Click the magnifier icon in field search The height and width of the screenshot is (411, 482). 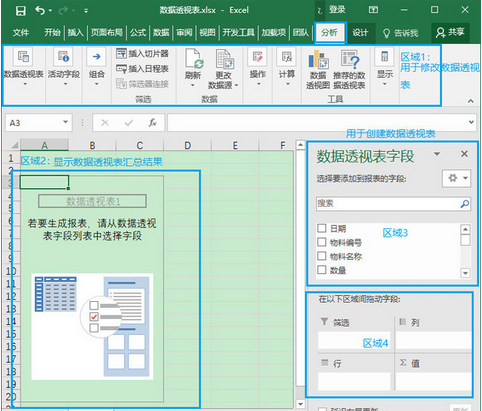pyautogui.click(x=465, y=204)
